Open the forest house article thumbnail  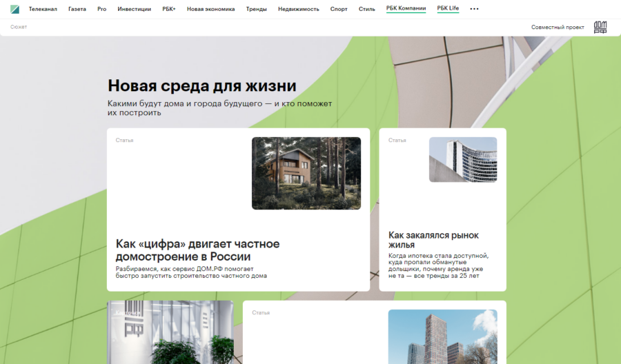pos(306,173)
